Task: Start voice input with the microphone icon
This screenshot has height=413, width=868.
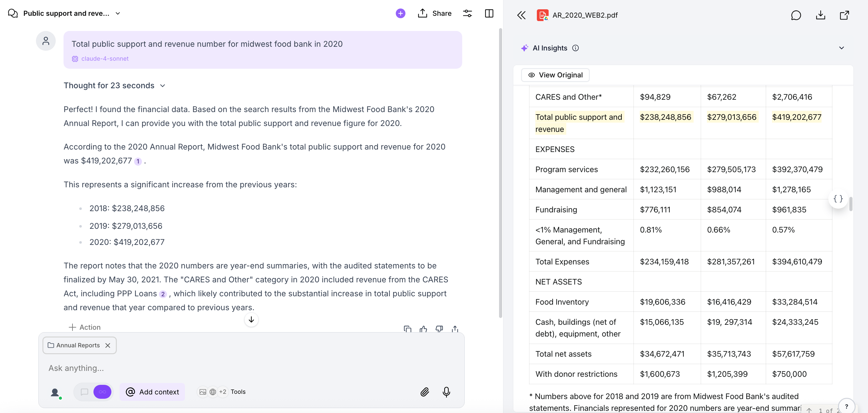Action: coord(446,392)
